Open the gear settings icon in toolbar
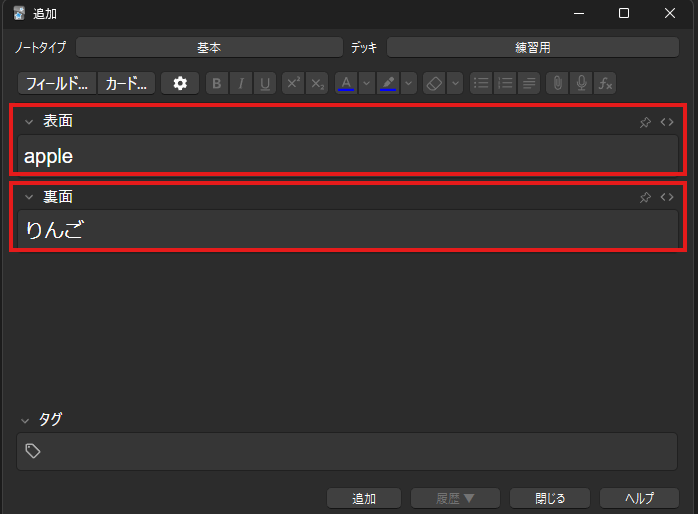698x514 pixels. [180, 84]
